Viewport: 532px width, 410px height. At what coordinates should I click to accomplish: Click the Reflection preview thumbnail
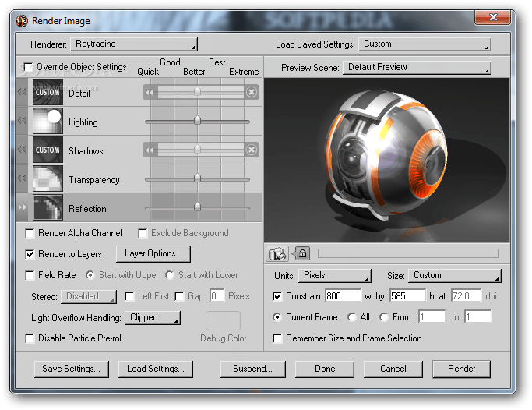coord(48,207)
